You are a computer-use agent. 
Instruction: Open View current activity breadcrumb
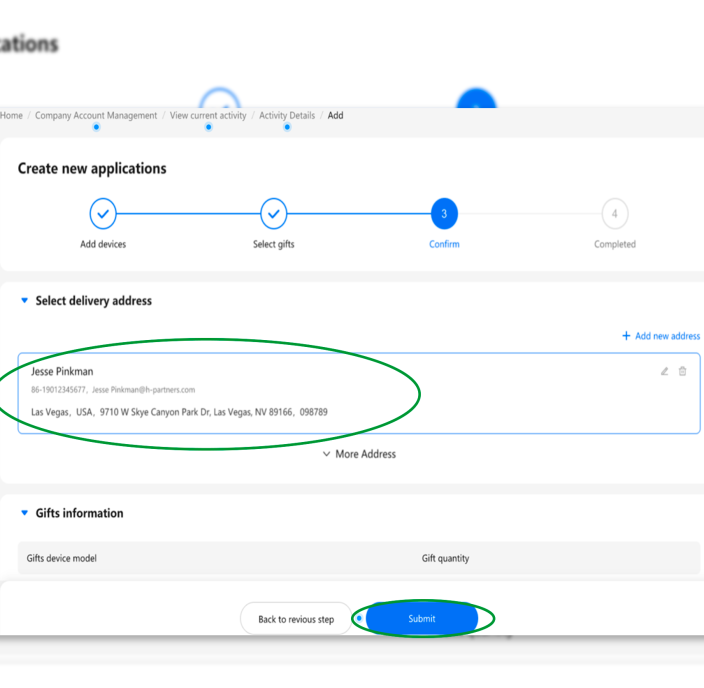click(208, 115)
